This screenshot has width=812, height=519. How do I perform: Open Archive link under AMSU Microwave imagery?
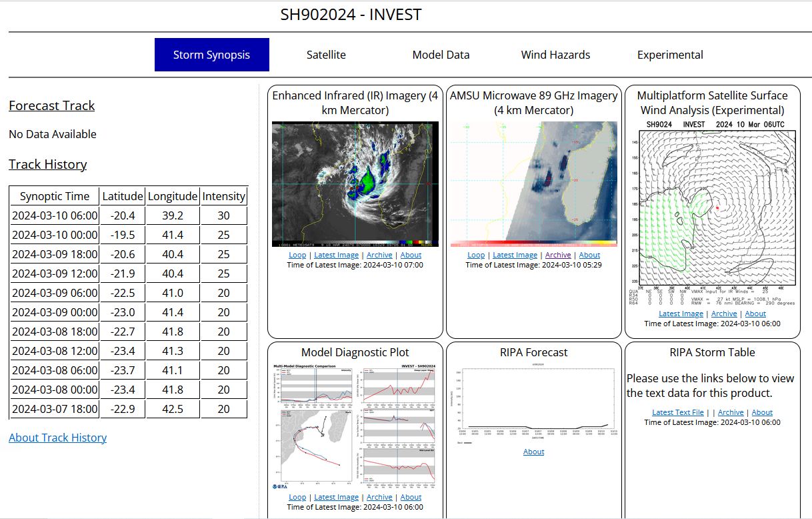coord(558,255)
